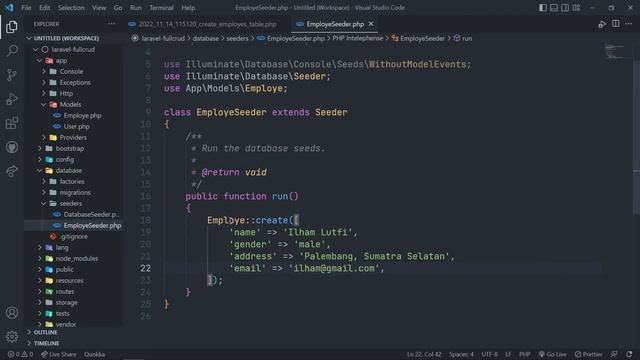Click Quokka in status bar
Image resolution: width=640 pixels, height=360 pixels.
coord(94,354)
